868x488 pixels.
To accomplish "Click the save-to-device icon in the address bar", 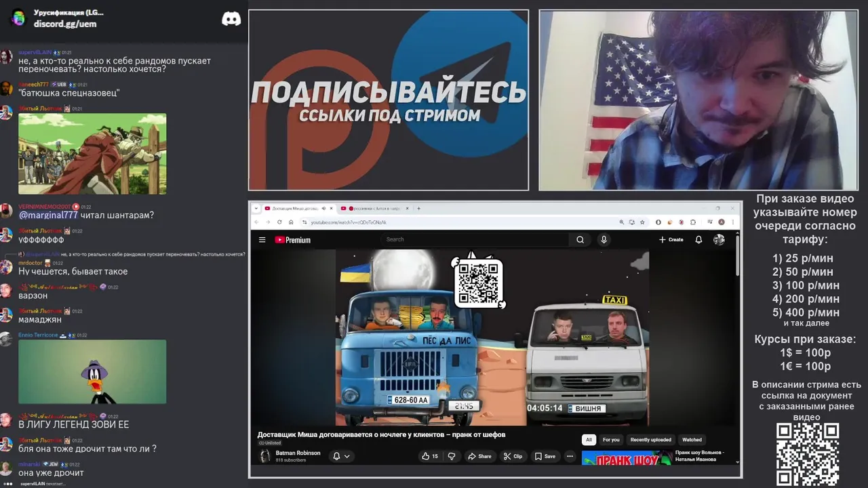I will click(x=632, y=222).
